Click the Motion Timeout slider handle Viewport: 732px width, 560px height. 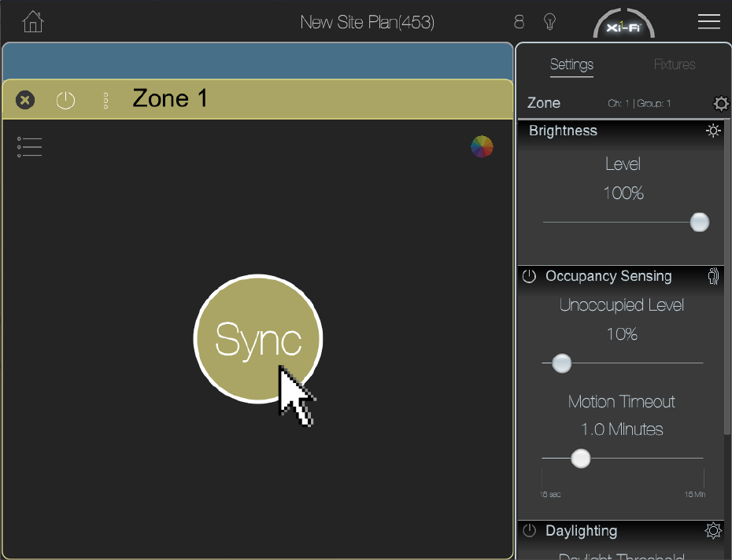coord(580,459)
